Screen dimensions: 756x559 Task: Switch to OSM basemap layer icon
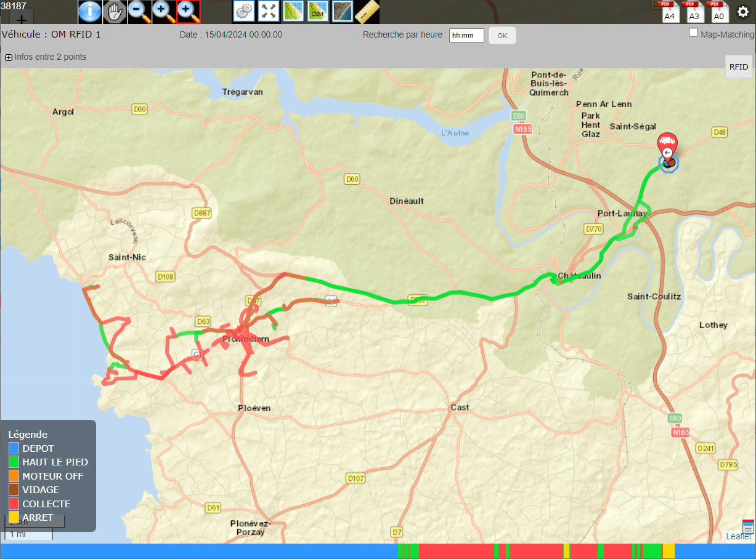click(x=318, y=12)
